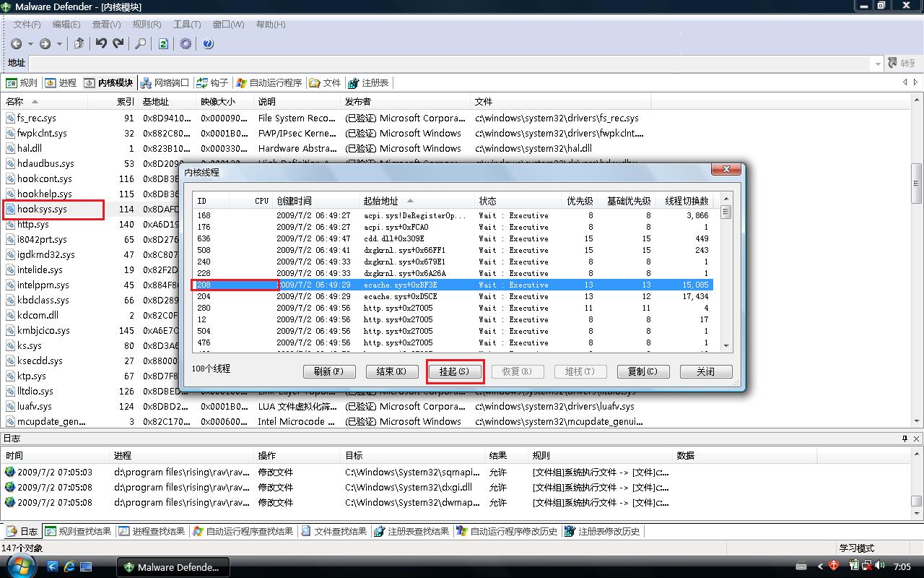Click 刷新(F) button in thread dialog
Viewport: 924px width, 578px height.
coord(328,371)
